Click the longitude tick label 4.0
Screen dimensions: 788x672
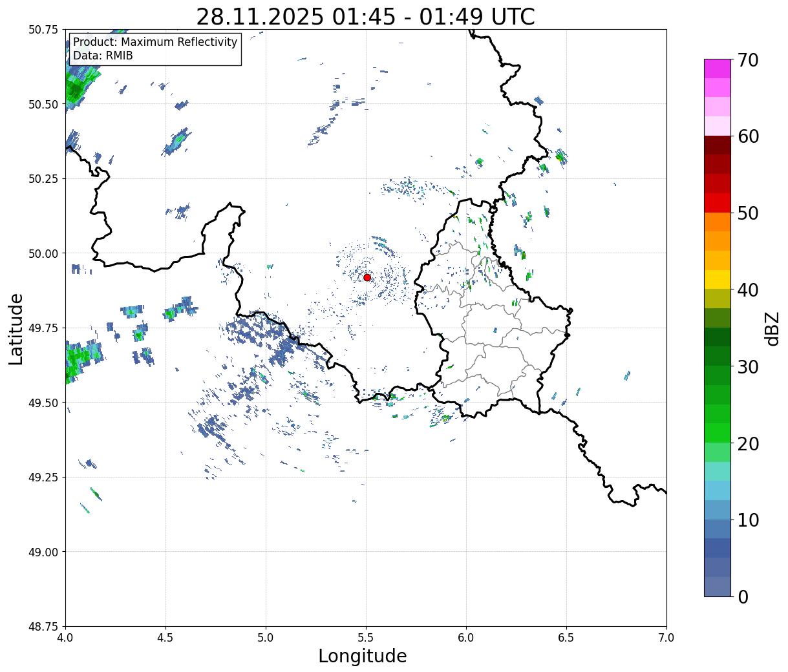tap(65, 638)
